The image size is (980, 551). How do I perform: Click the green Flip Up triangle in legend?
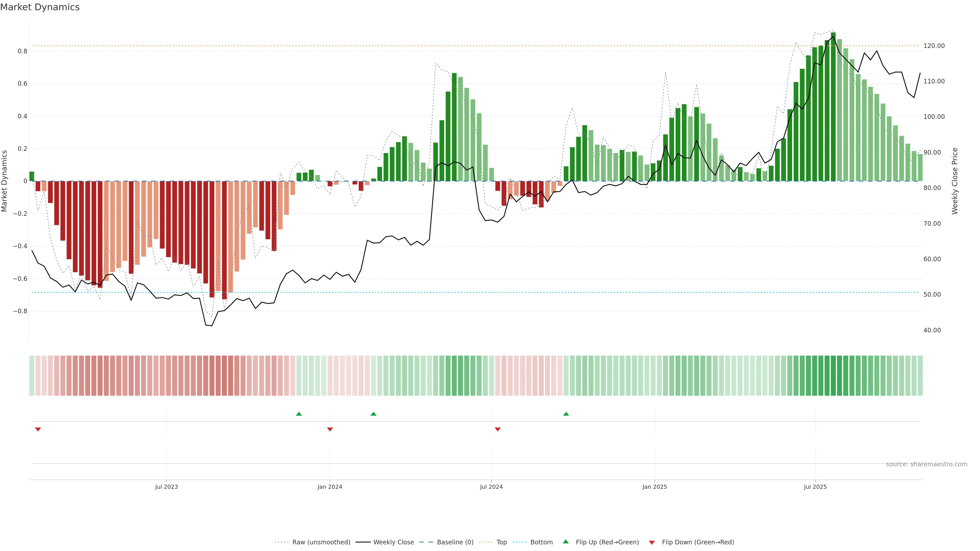tap(565, 542)
